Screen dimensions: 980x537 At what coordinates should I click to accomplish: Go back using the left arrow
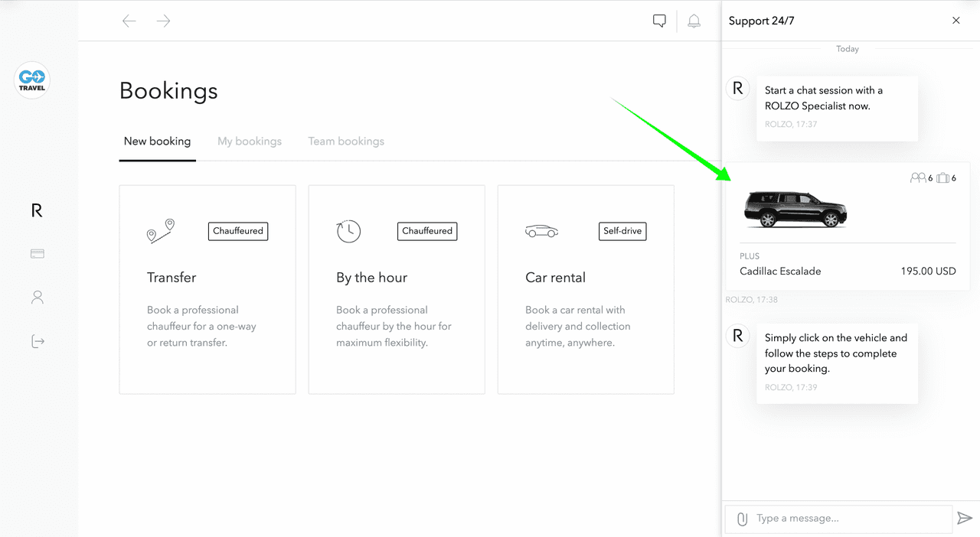129,21
